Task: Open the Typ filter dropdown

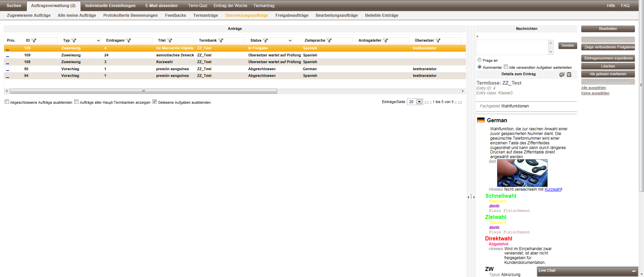Action: [x=98, y=40]
